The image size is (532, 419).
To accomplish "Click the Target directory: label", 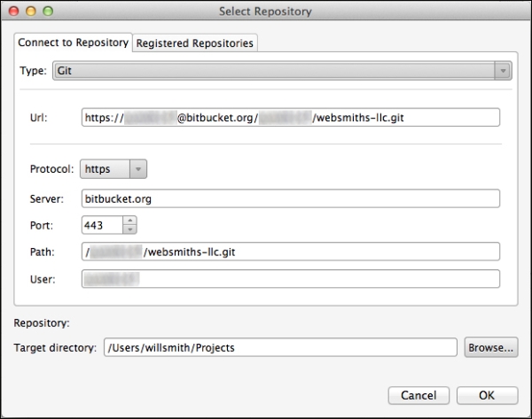I will [55, 348].
